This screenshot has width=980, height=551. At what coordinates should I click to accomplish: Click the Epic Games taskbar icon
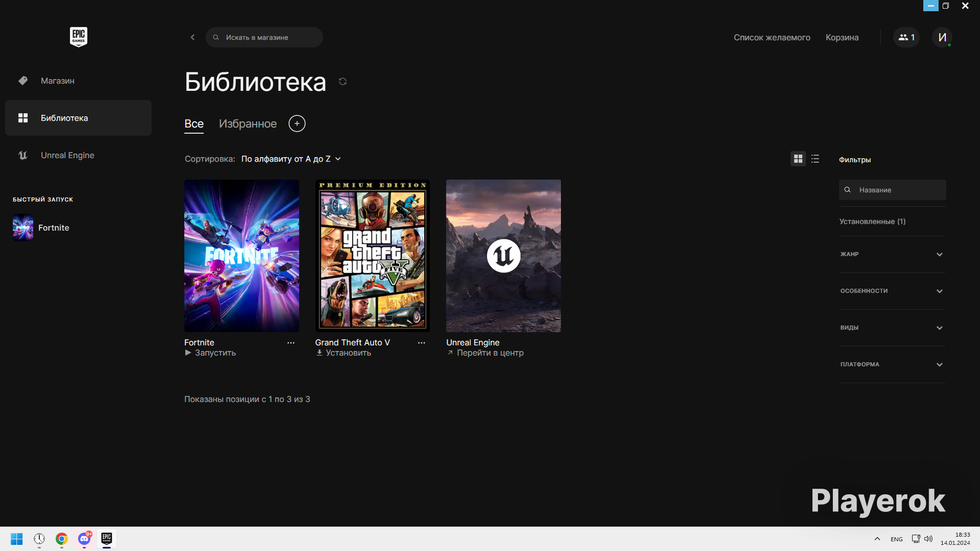[106, 539]
